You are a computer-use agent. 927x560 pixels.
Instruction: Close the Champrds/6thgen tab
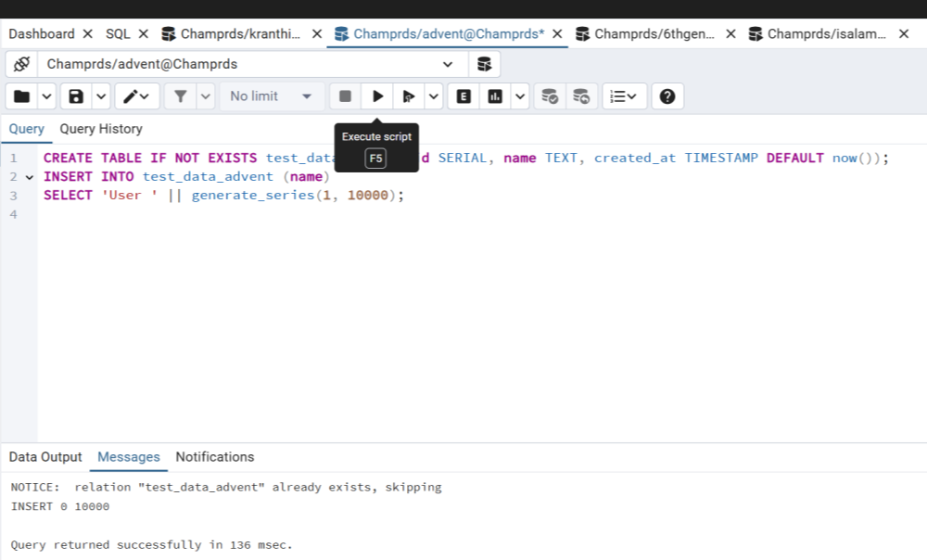pyautogui.click(x=730, y=33)
